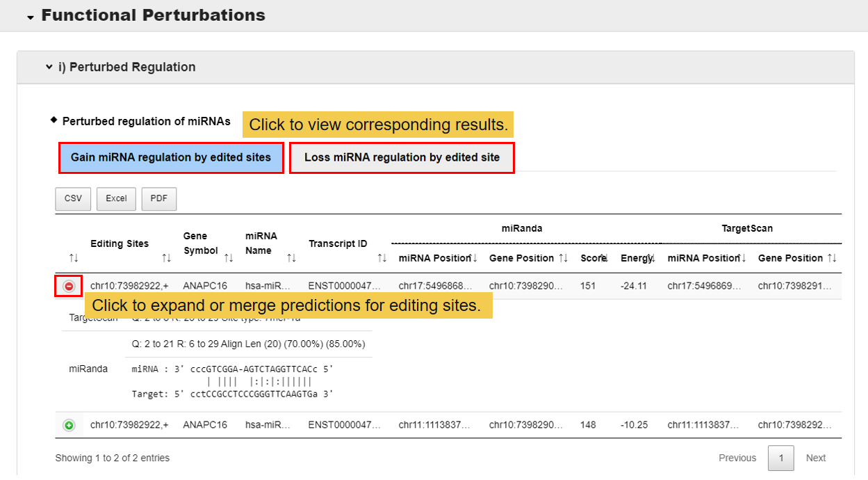Sort by miRanda Score column
Viewport: 868px width, 480px height.
[596, 258]
